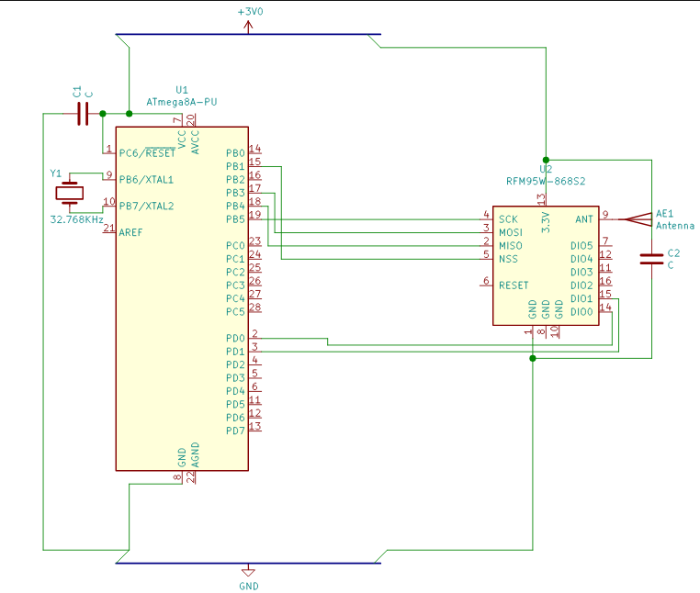The image size is (700, 593).
Task: Select the AREF pin label
Action: 130,232
